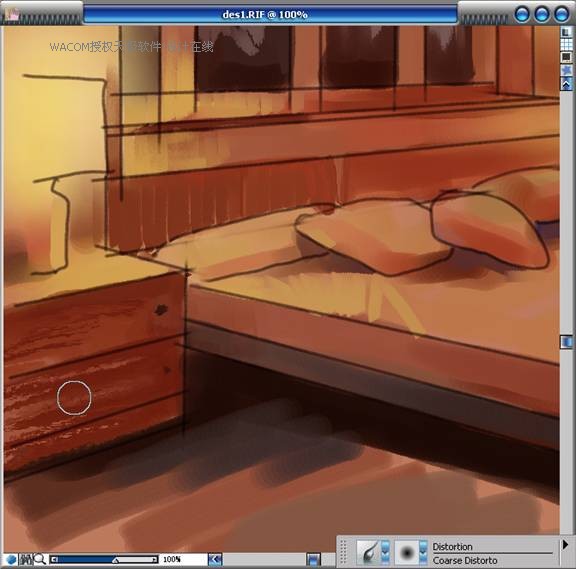576x569 pixels.
Task: Click the Distortion category label
Action: click(x=452, y=547)
